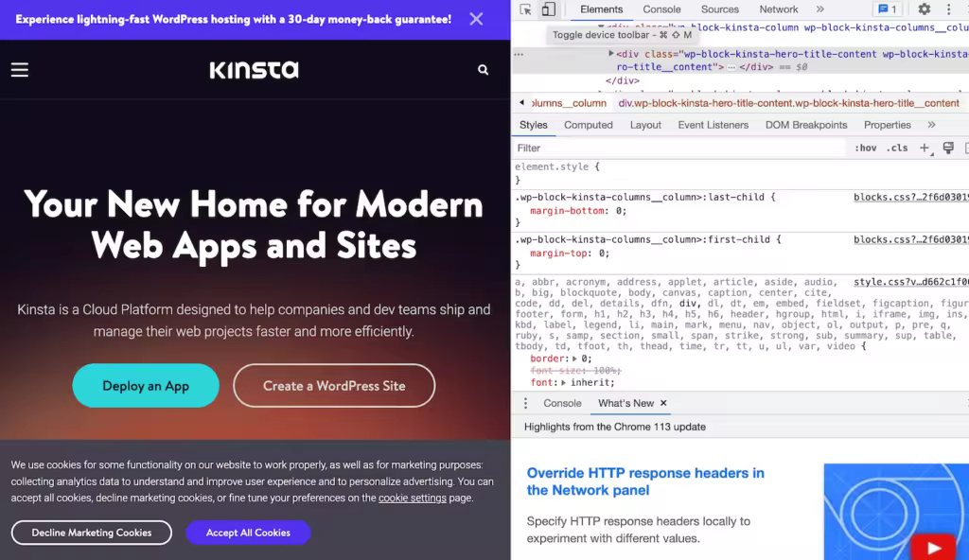Toggle the :hov element state panel
This screenshot has width=969, height=560.
pos(865,148)
